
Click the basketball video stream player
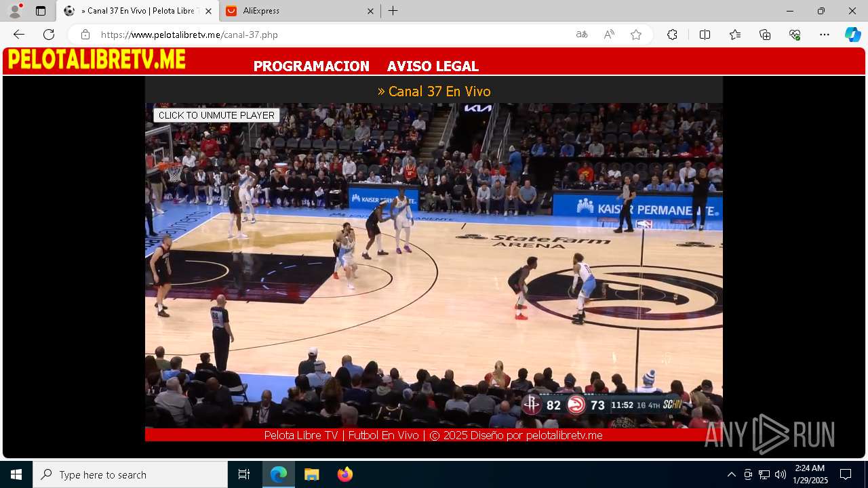[x=434, y=266]
